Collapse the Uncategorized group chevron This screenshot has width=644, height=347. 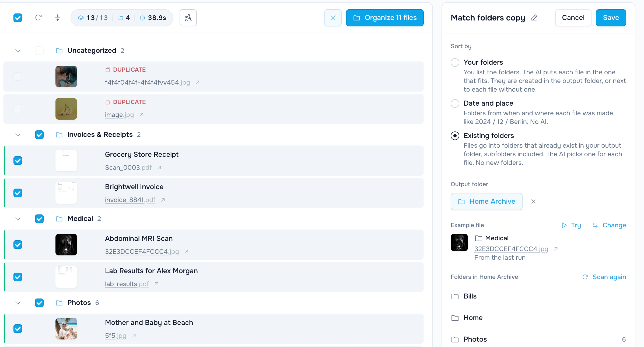click(x=18, y=51)
